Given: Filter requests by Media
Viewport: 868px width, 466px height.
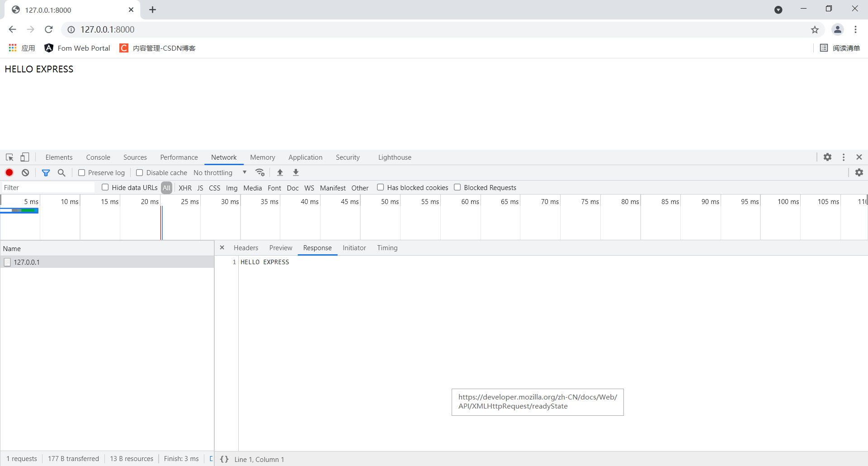Looking at the screenshot, I should tap(253, 188).
